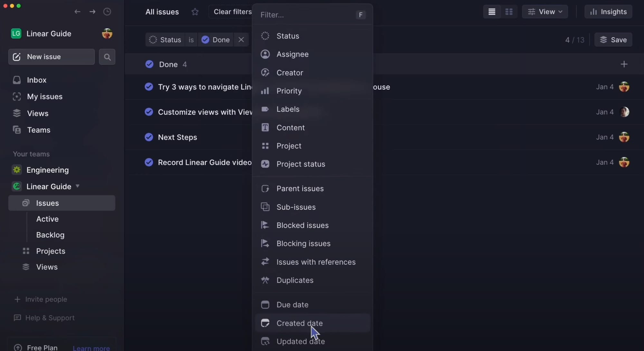Screen dimensions: 644x351
Task: Click the Done group header status icon
Action: pyautogui.click(x=149, y=64)
